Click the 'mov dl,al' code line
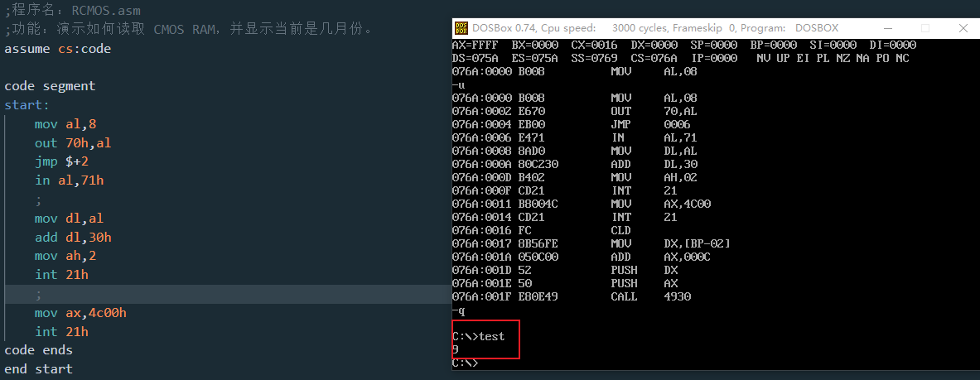The height and width of the screenshot is (380, 980). click(70, 218)
